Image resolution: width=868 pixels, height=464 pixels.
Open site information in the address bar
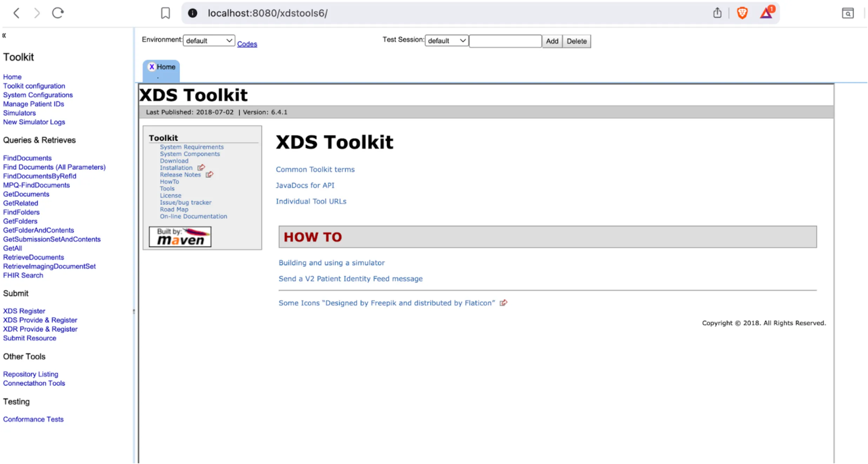point(193,13)
